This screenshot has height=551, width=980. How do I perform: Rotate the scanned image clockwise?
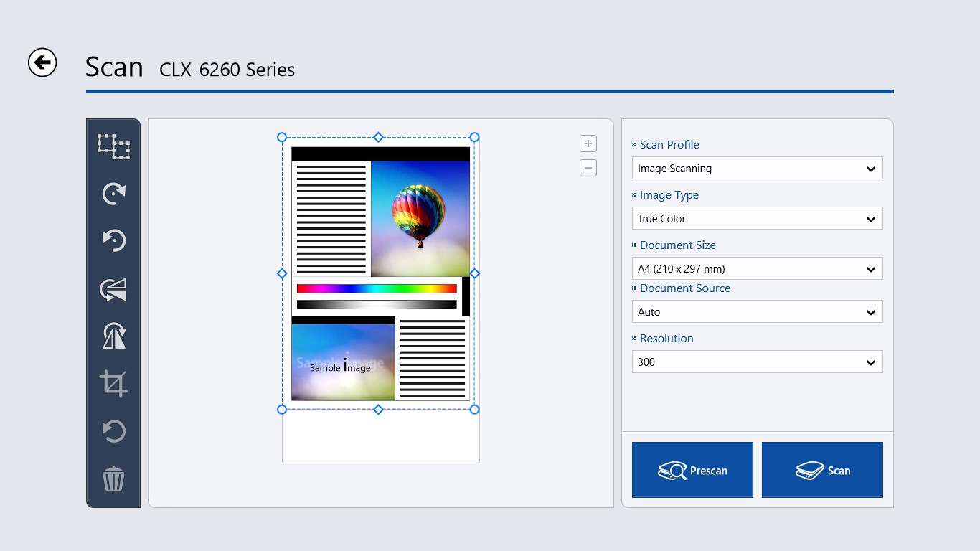(113, 193)
